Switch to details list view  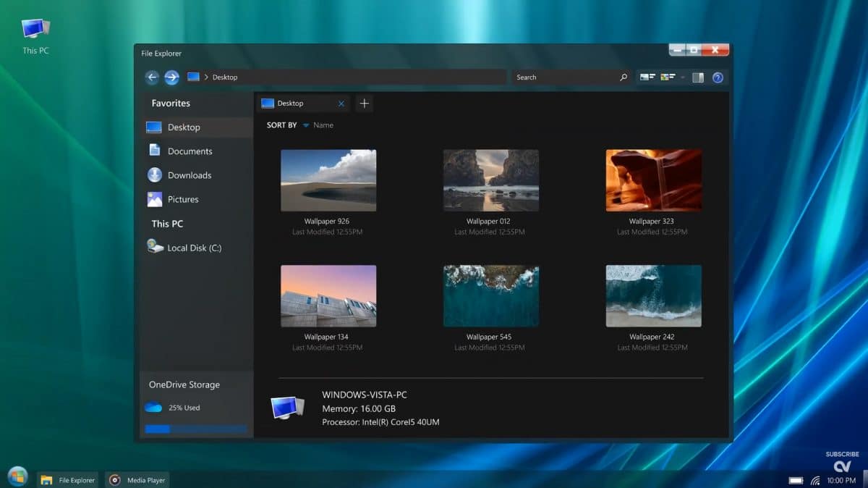pos(646,76)
